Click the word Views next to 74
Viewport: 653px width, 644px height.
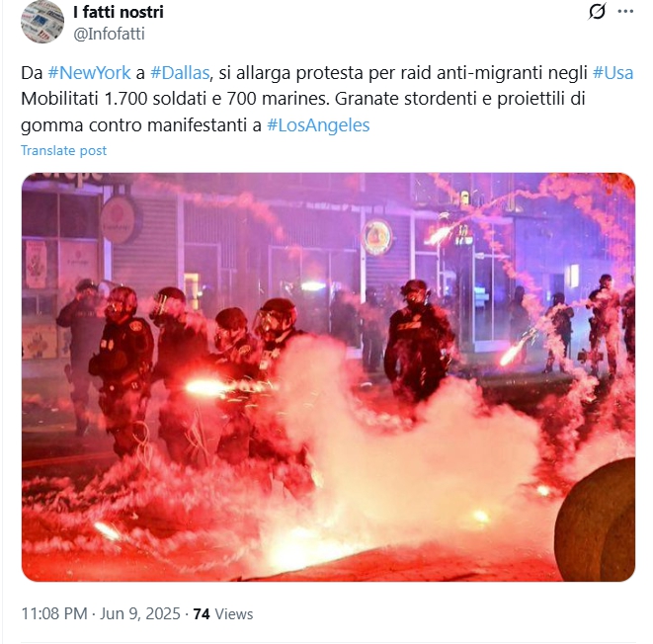click(233, 614)
